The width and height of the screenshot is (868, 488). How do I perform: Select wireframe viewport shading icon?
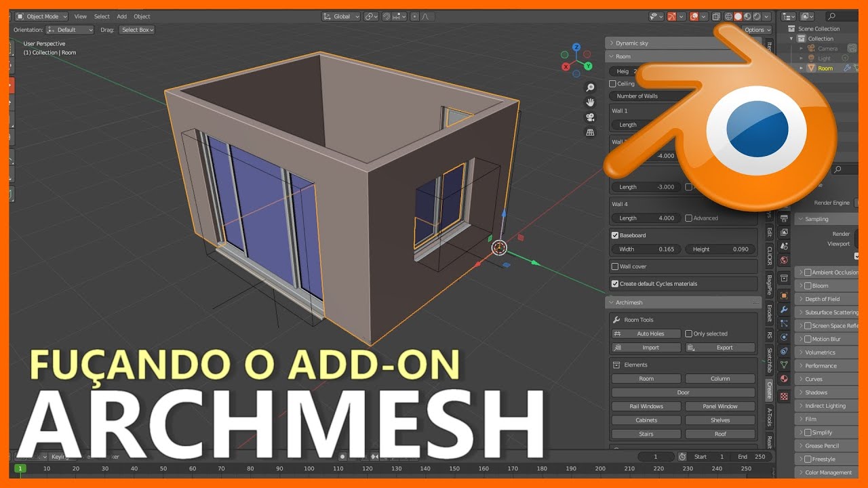[x=729, y=16]
